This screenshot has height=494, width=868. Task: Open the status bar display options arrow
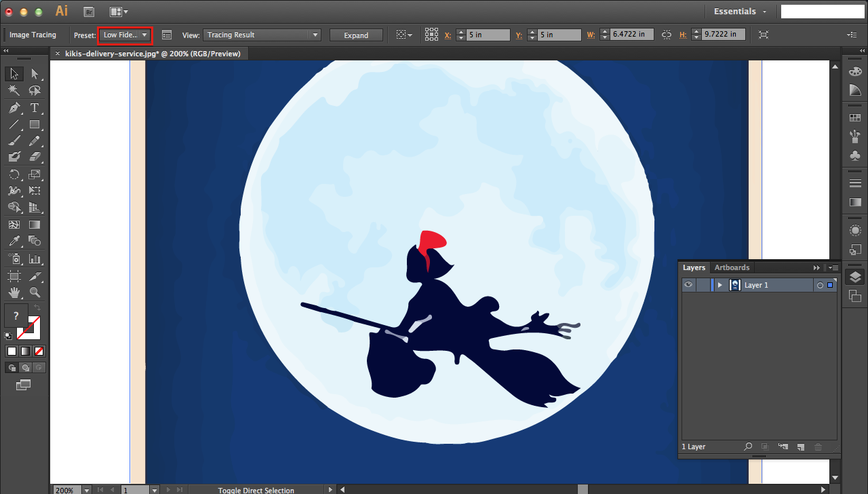pos(331,490)
